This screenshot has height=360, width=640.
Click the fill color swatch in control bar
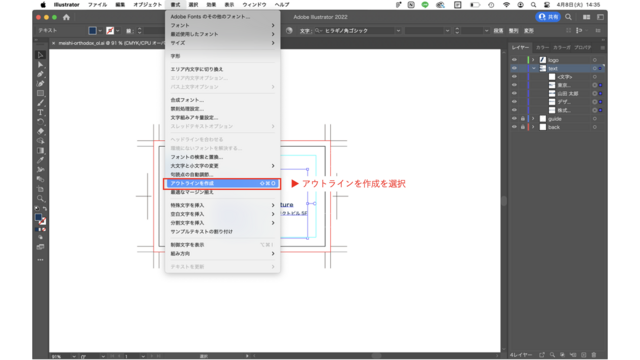click(93, 31)
